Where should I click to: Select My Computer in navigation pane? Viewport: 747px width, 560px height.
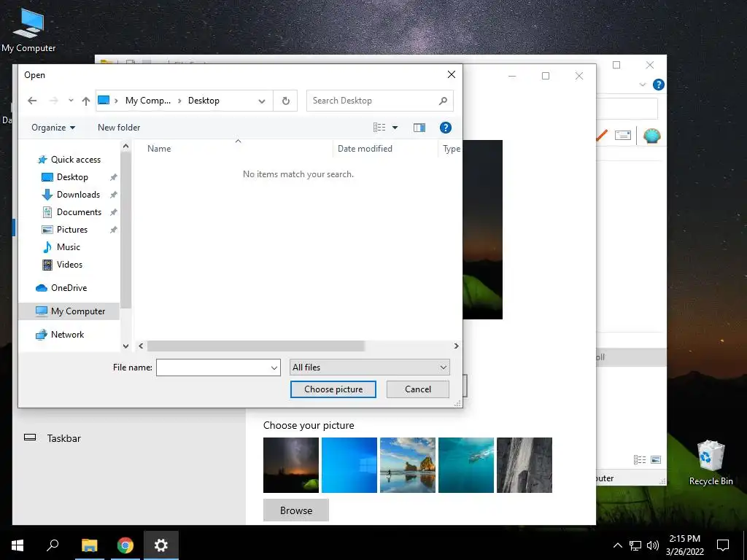pos(69,311)
